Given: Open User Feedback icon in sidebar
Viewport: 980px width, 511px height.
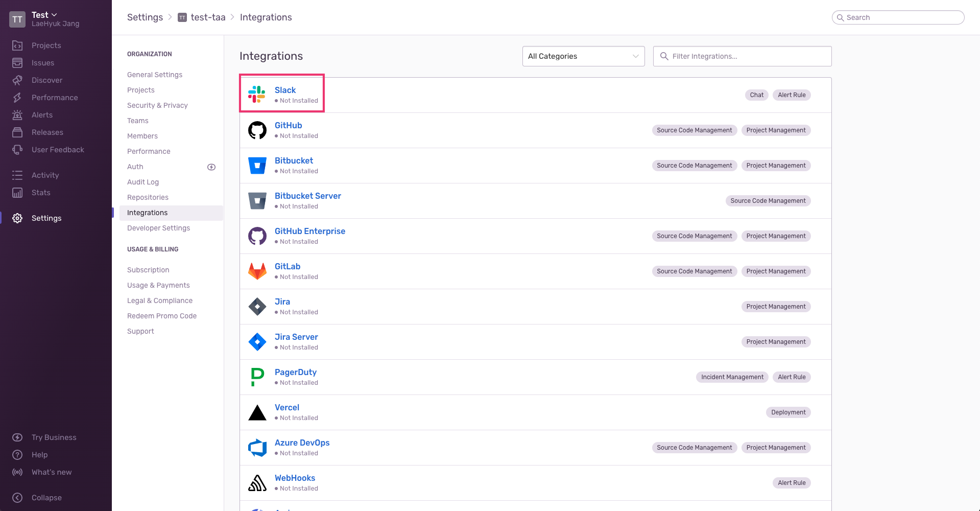Looking at the screenshot, I should click(x=17, y=150).
